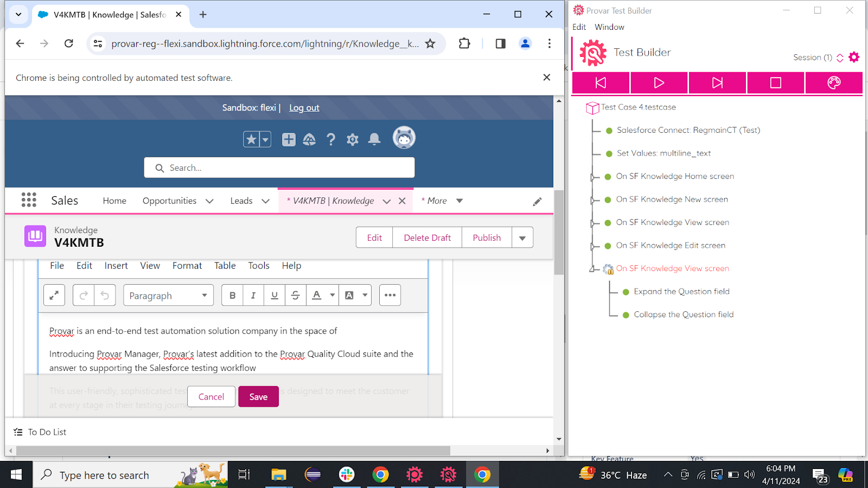Open the background color dropdown arrow
This screenshot has width=868, height=488.
[365, 295]
